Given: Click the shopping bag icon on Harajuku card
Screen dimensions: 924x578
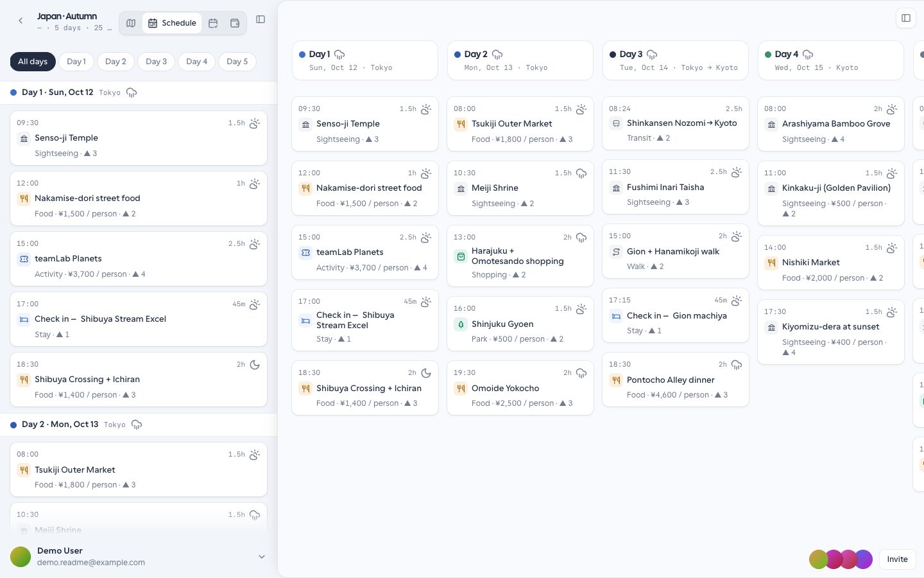Looking at the screenshot, I should tap(461, 256).
